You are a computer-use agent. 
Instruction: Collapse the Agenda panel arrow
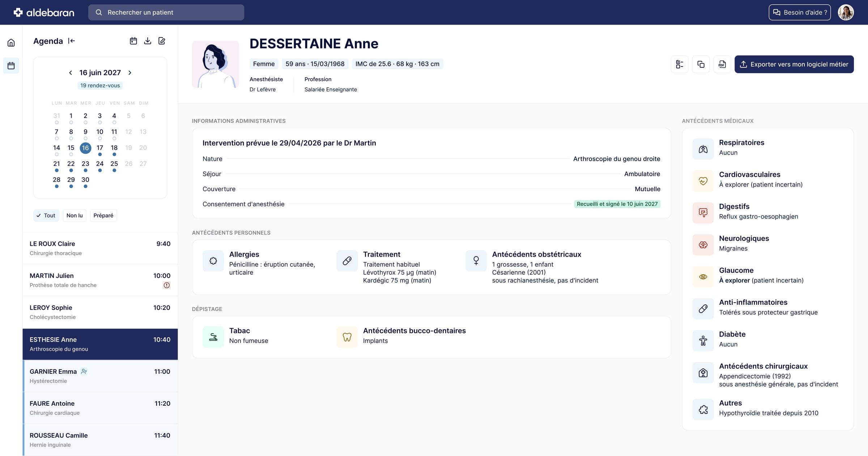[x=72, y=41]
